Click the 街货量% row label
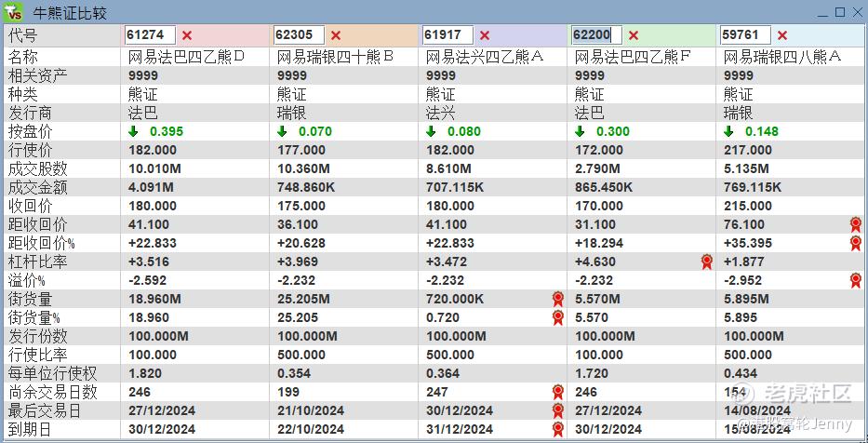The height and width of the screenshot is (443, 868). pyautogui.click(x=33, y=318)
